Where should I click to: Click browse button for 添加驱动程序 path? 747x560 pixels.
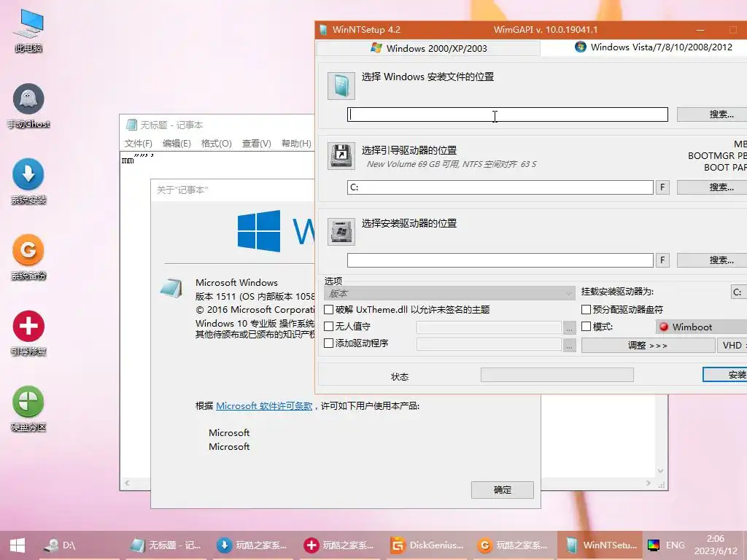click(x=569, y=344)
